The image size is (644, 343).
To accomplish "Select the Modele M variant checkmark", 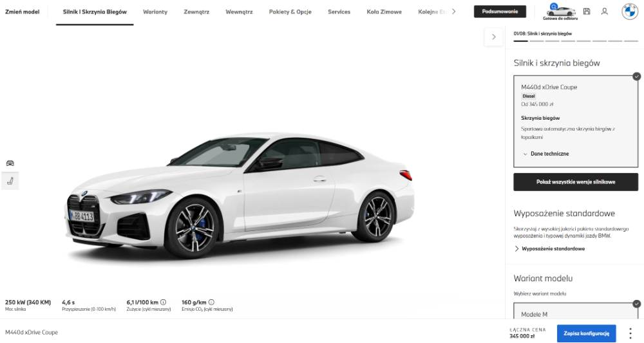I will [x=637, y=304].
